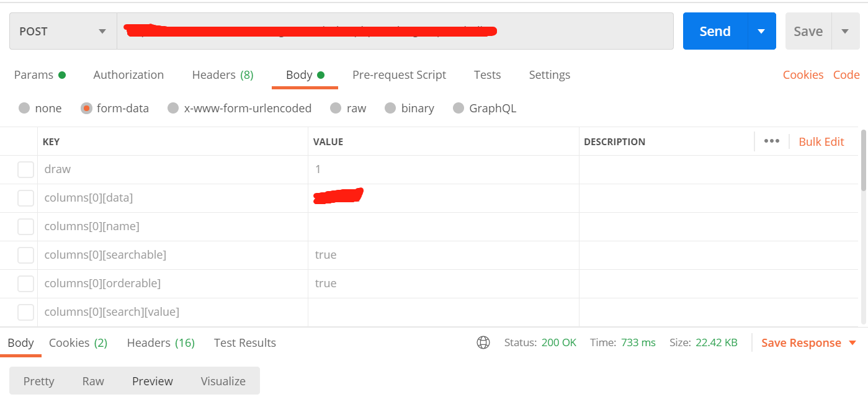Click the VALUE column header
868x402 pixels.
tap(328, 141)
